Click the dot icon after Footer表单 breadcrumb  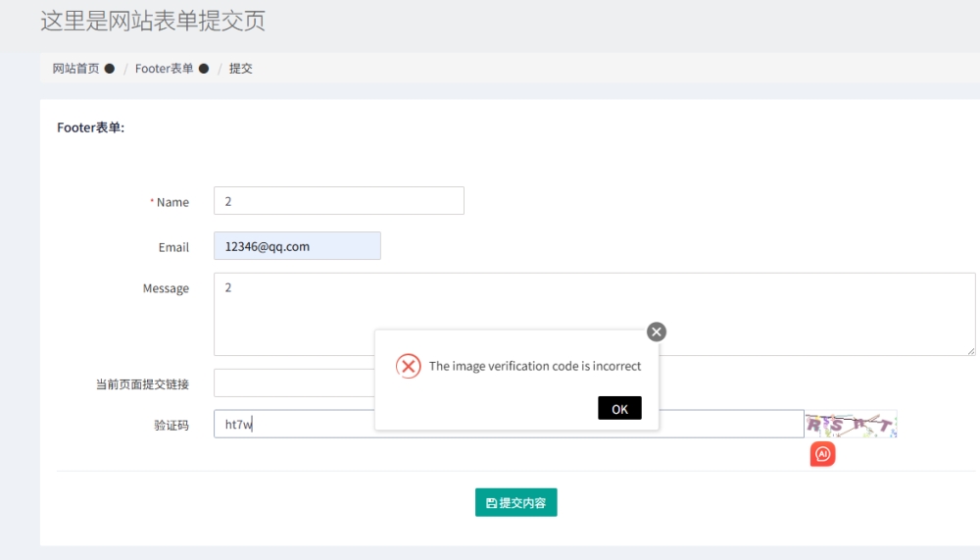click(204, 69)
